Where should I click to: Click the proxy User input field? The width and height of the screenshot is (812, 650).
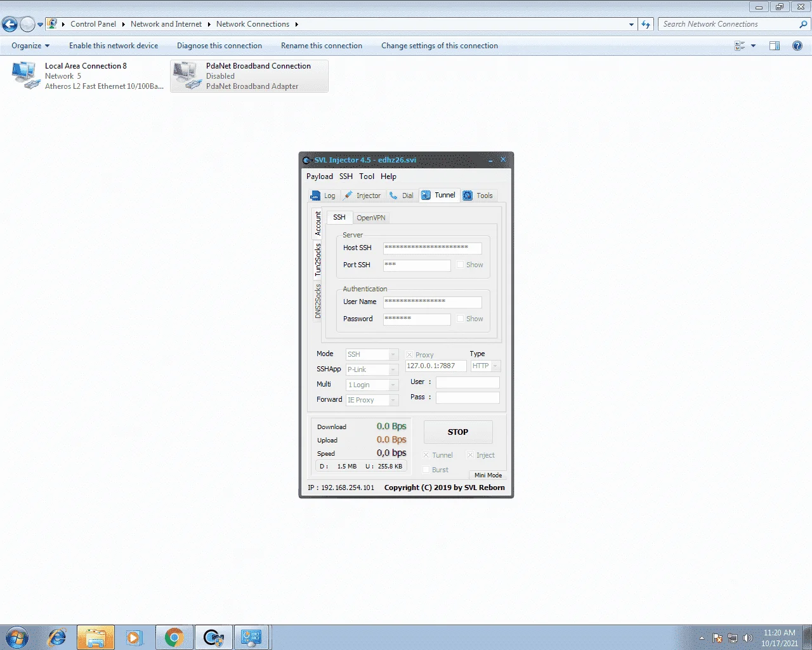click(468, 382)
